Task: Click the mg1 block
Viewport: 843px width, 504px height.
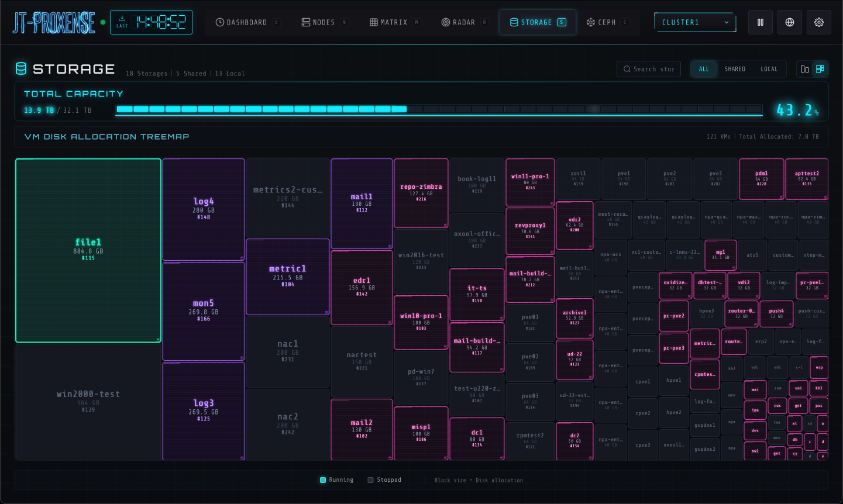Action: [x=721, y=255]
